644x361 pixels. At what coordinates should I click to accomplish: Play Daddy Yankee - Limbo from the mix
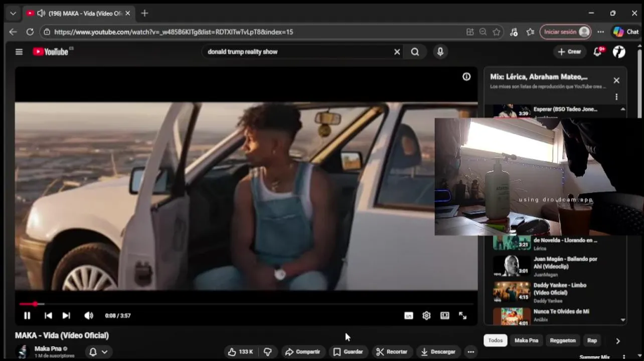point(555,292)
